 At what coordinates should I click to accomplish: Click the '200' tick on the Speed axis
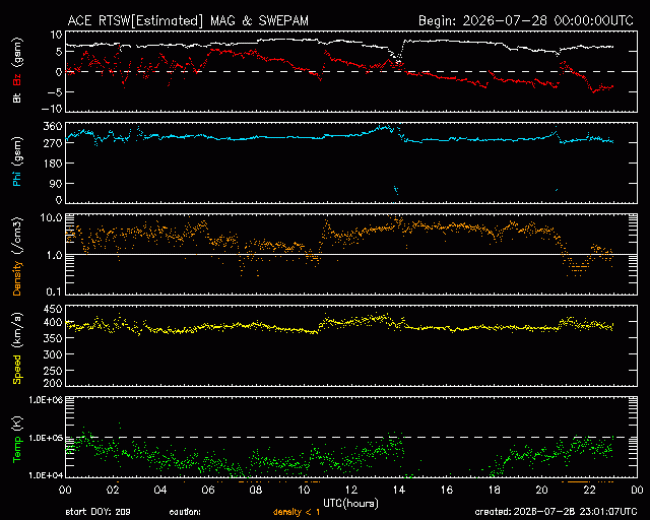coord(53,383)
